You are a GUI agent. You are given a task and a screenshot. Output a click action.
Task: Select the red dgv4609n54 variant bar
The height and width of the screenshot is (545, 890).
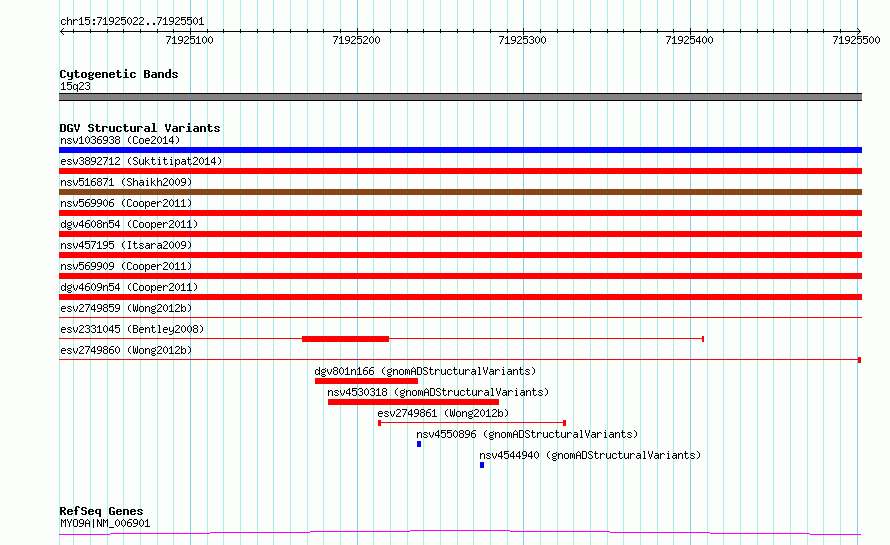[x=460, y=297]
